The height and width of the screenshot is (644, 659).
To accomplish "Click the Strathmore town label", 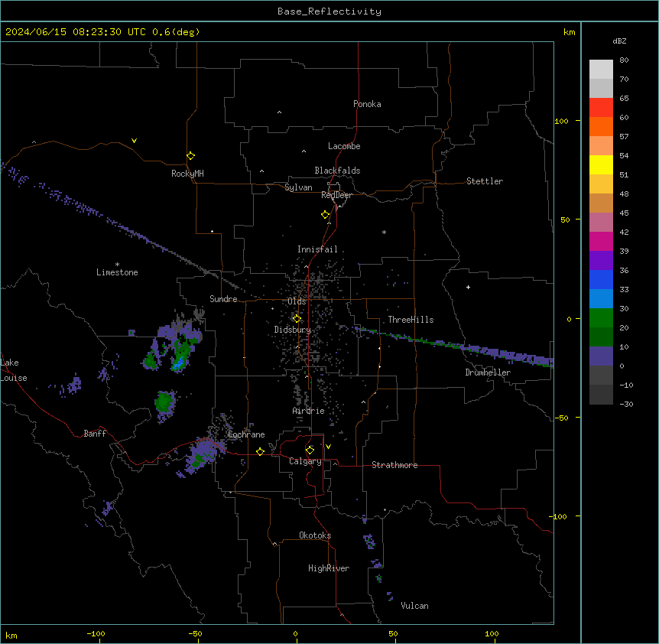I will (x=394, y=465).
